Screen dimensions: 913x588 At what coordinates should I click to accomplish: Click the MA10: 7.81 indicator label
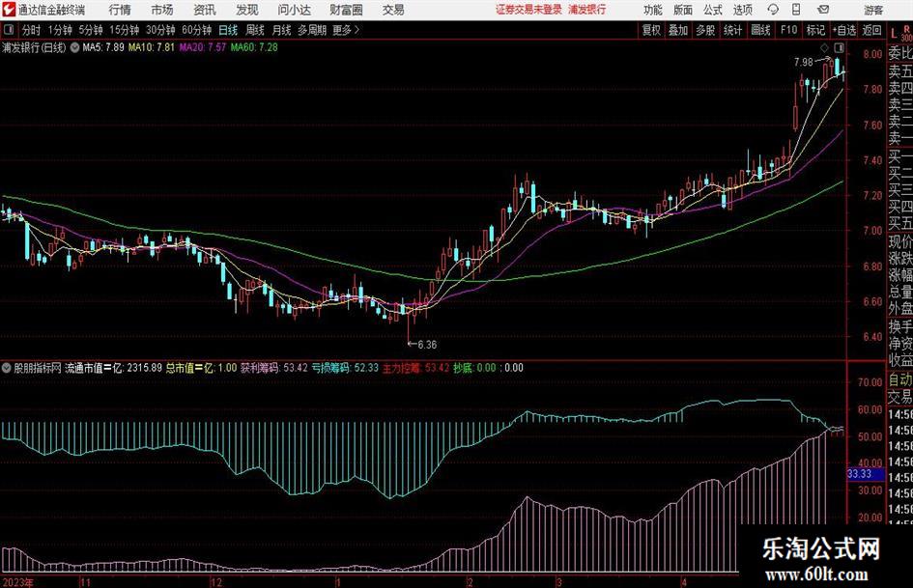click(x=152, y=47)
